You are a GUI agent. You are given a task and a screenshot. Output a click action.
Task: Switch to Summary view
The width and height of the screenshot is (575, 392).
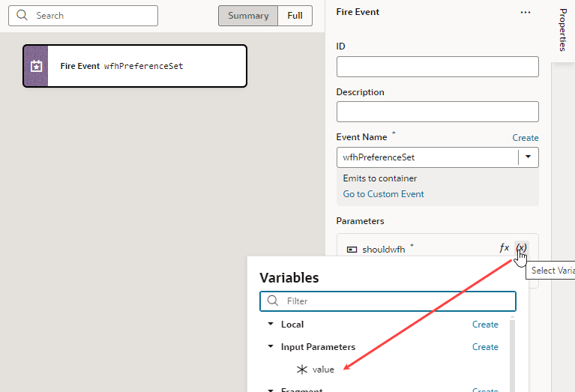248,16
